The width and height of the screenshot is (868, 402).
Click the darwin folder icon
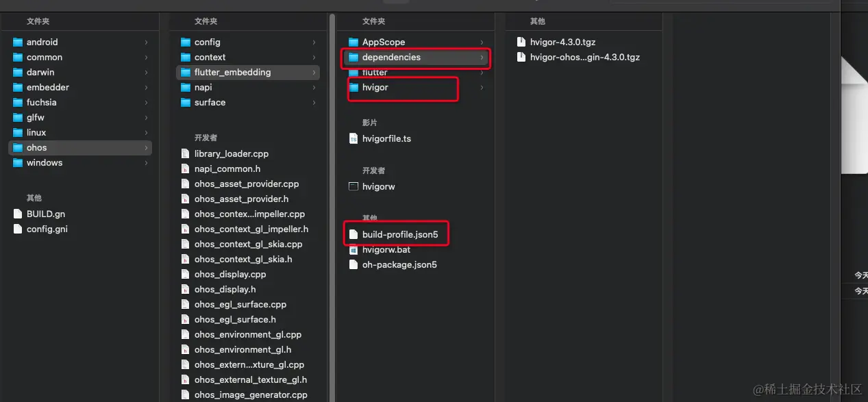18,72
